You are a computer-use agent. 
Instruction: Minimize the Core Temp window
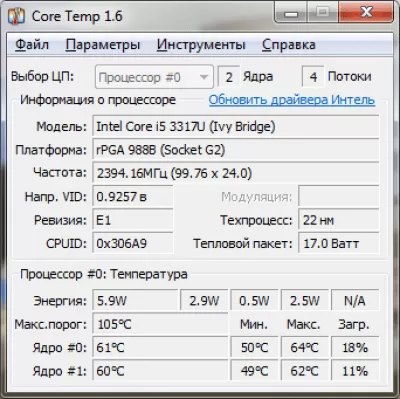(x=291, y=13)
